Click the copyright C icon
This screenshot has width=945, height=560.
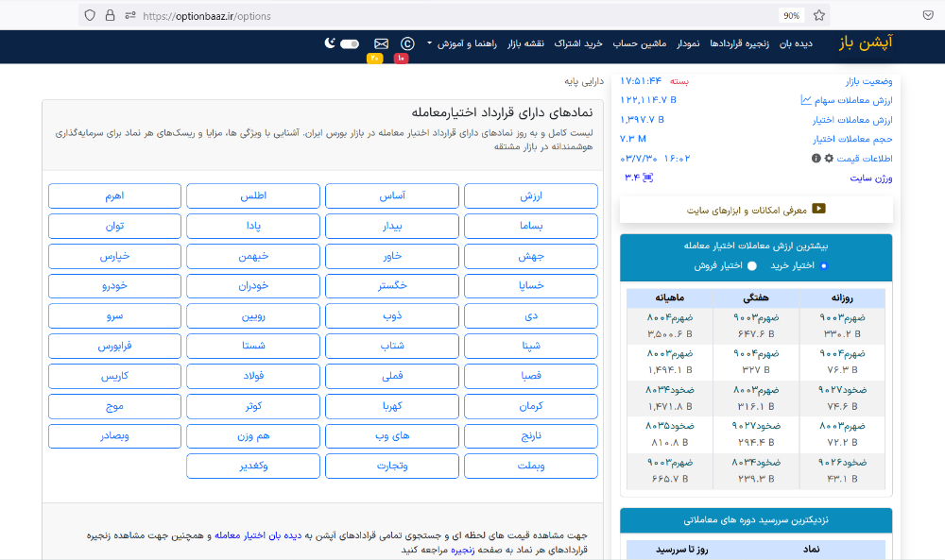point(407,43)
